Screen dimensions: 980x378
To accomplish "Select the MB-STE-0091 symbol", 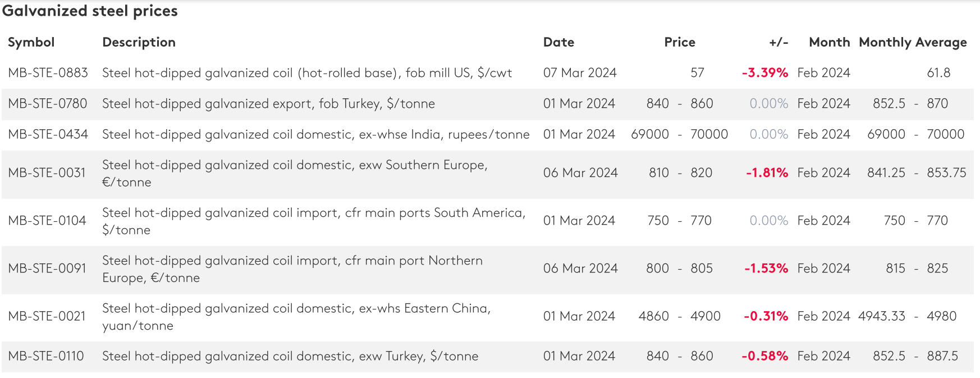I will click(47, 268).
